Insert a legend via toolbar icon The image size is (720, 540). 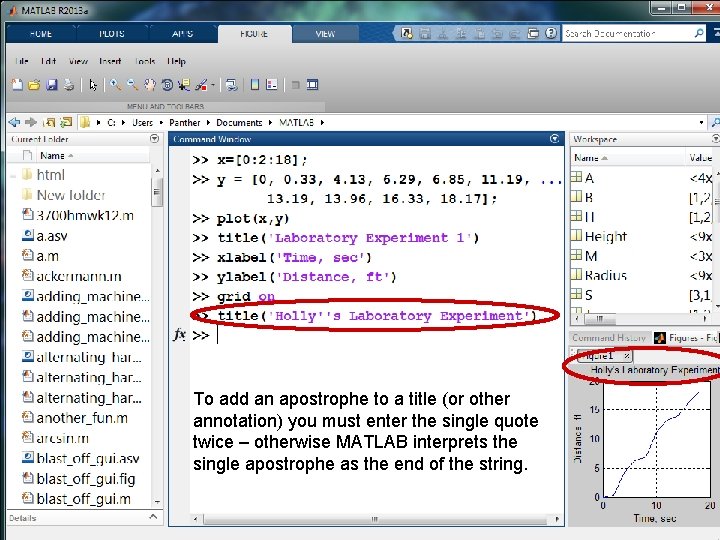pyautogui.click(x=272, y=85)
